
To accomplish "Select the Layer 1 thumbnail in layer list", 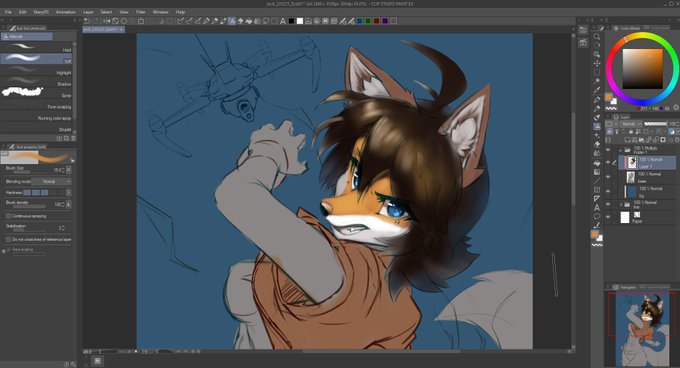I will [631, 163].
